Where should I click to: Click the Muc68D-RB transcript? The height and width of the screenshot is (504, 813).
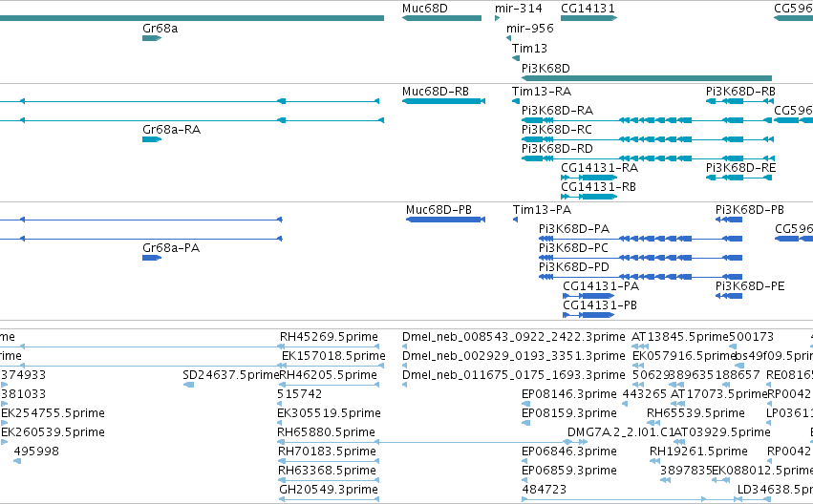(x=444, y=101)
